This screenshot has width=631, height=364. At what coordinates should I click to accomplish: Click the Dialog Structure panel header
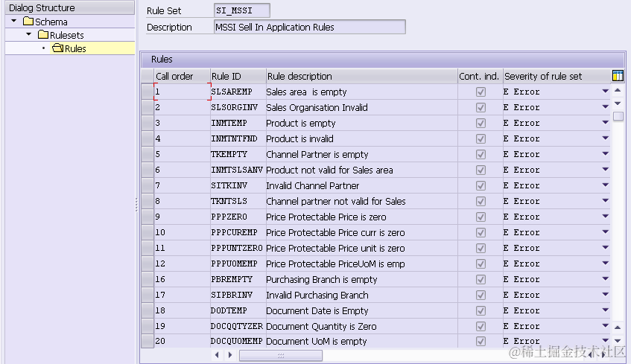click(70, 7)
